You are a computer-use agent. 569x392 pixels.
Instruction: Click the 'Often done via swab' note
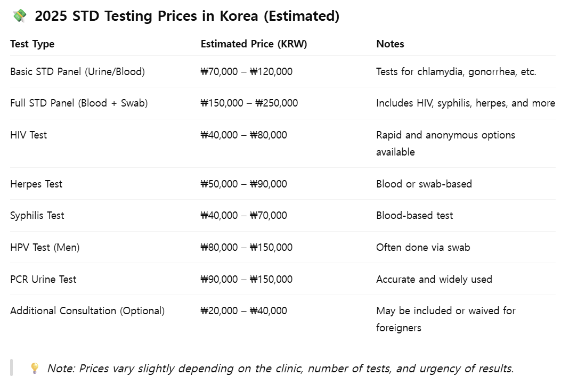click(x=423, y=247)
